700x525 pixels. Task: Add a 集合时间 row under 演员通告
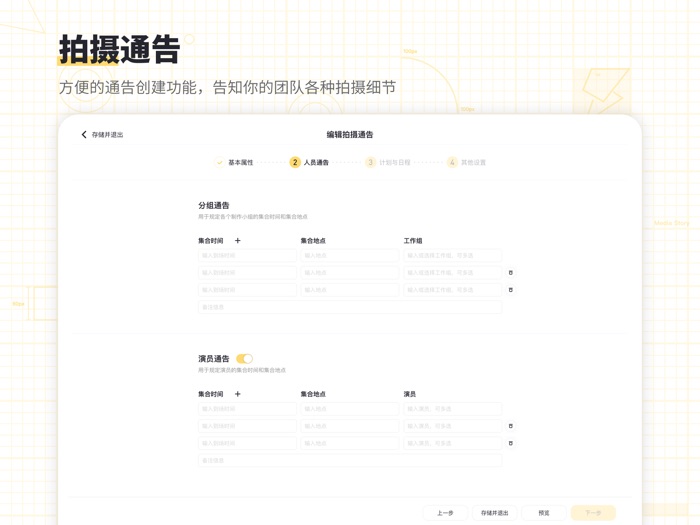[238, 394]
